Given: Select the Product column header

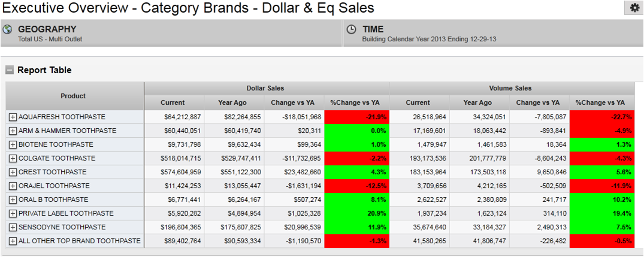Looking at the screenshot, I should pos(73,96).
